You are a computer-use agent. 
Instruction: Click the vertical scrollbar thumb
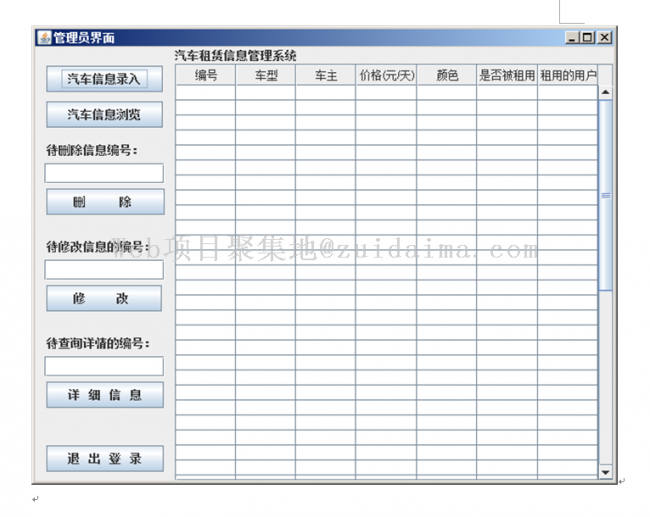click(605, 195)
